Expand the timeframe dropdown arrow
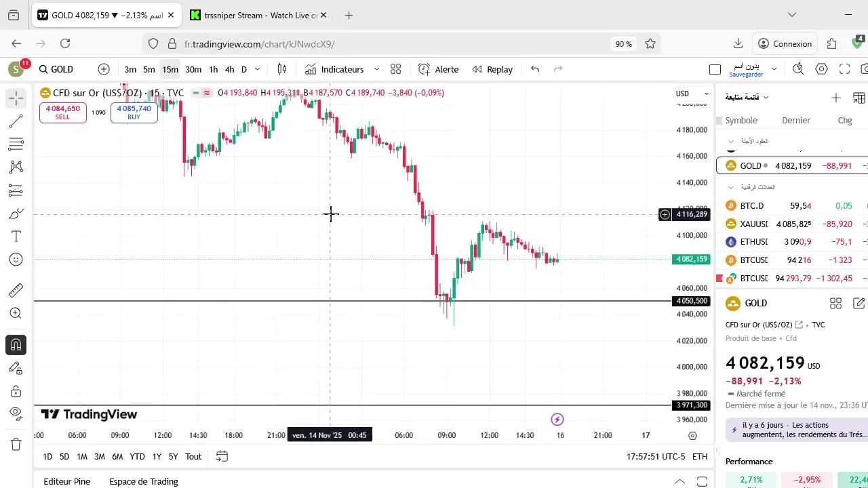 pyautogui.click(x=257, y=69)
